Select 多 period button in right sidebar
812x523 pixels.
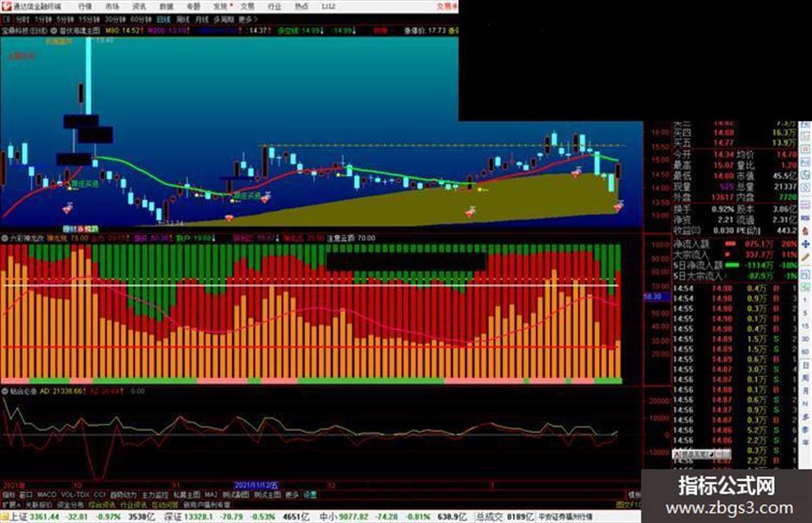[x=805, y=417]
